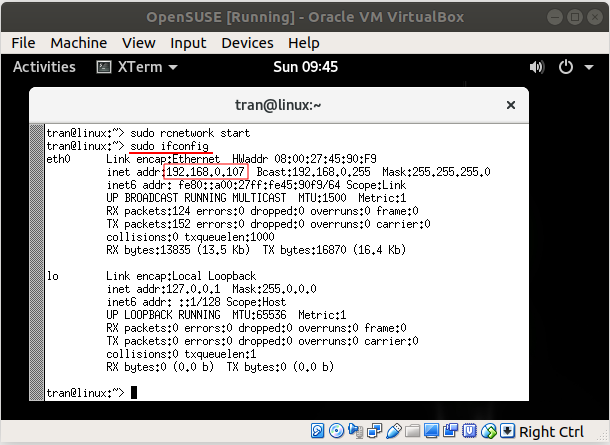This screenshot has width=610, height=445.
Task: Open the Help menu
Action: 304,43
